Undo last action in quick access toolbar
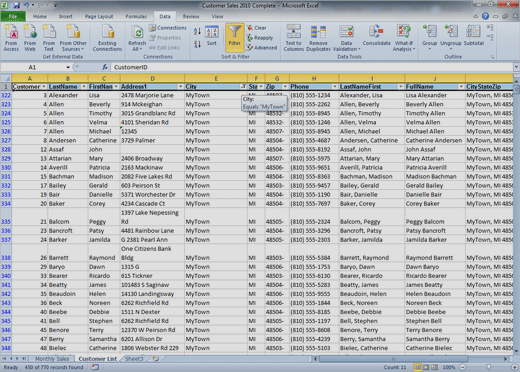 [x=26, y=5]
